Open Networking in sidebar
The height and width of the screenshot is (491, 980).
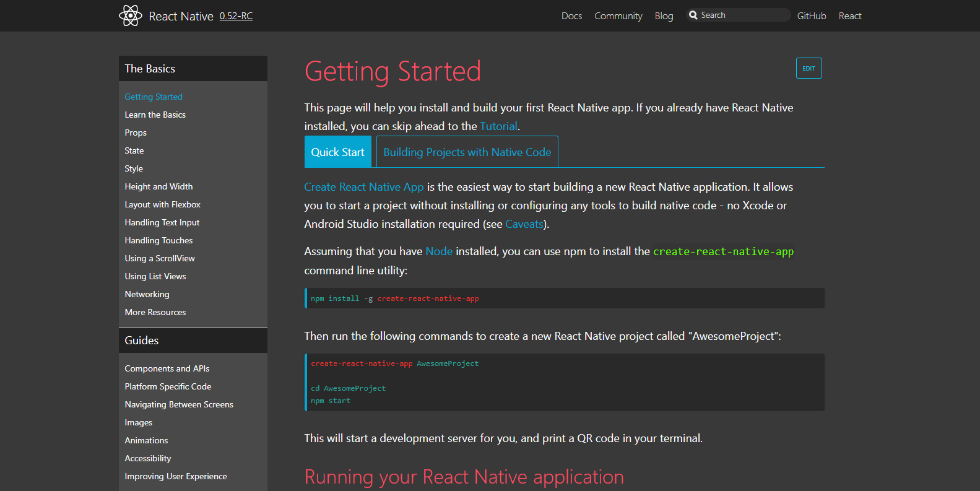pos(147,294)
